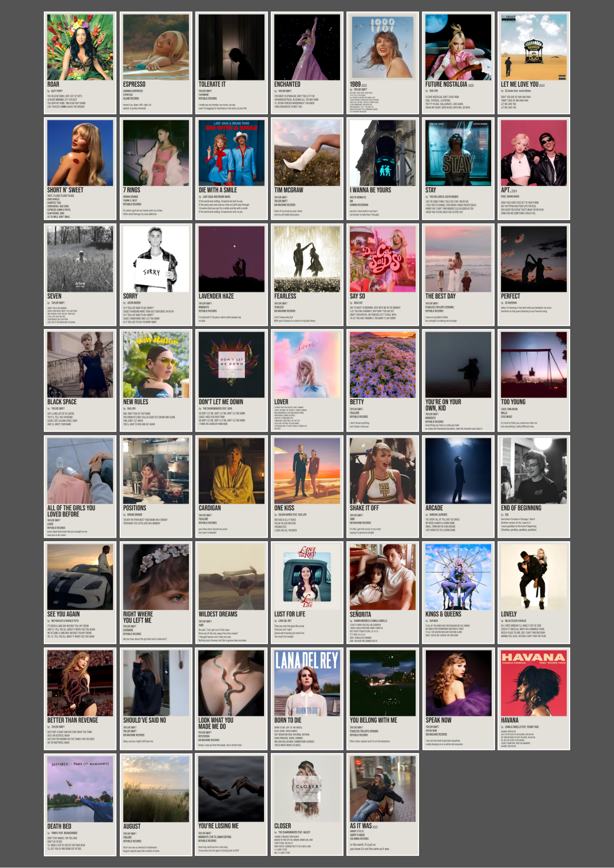The image size is (614, 868).
Task: Click the TOO YOUNG poster
Action: point(534,381)
